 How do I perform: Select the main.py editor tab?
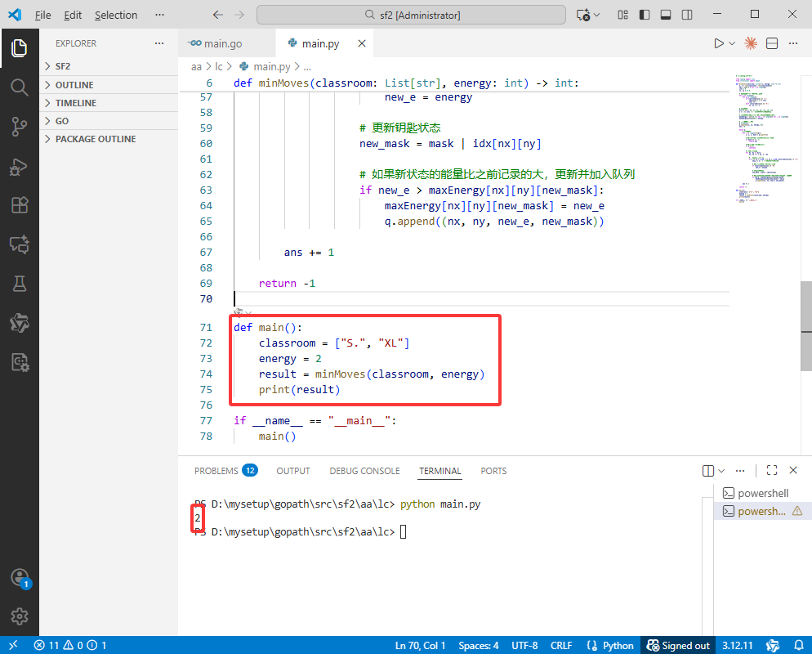(x=320, y=43)
